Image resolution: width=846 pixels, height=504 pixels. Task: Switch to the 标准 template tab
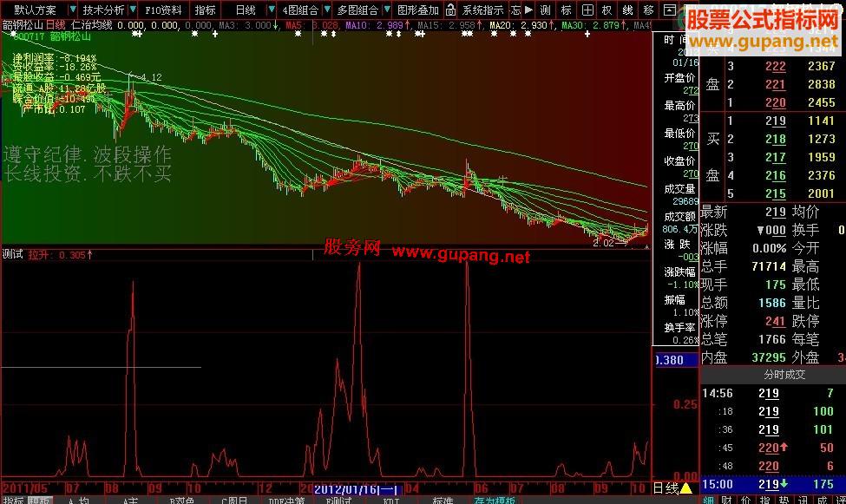443,501
